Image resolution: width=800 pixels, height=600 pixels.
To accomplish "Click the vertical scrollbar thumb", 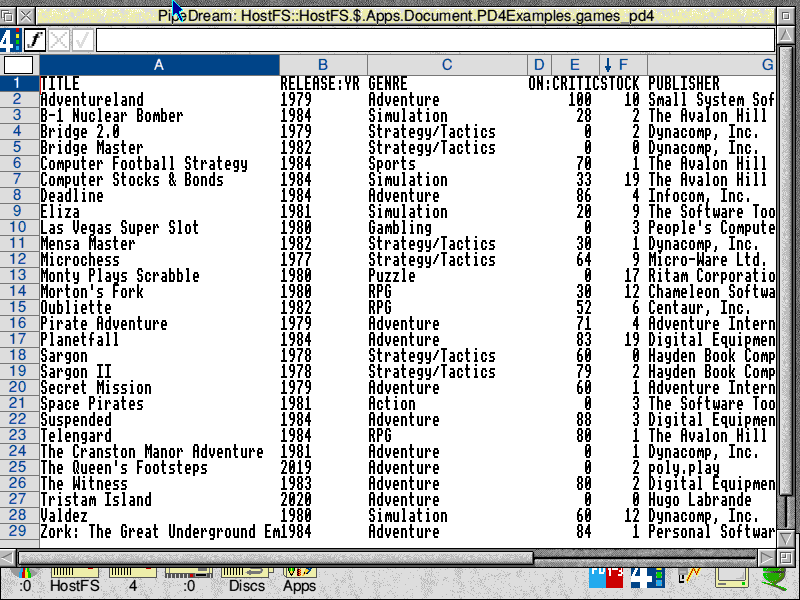I will pos(786,270).
